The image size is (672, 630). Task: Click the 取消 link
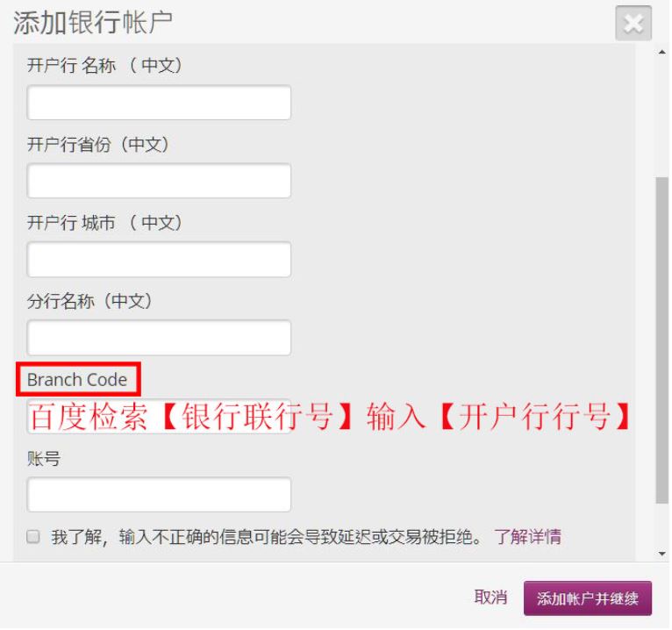[x=491, y=598]
